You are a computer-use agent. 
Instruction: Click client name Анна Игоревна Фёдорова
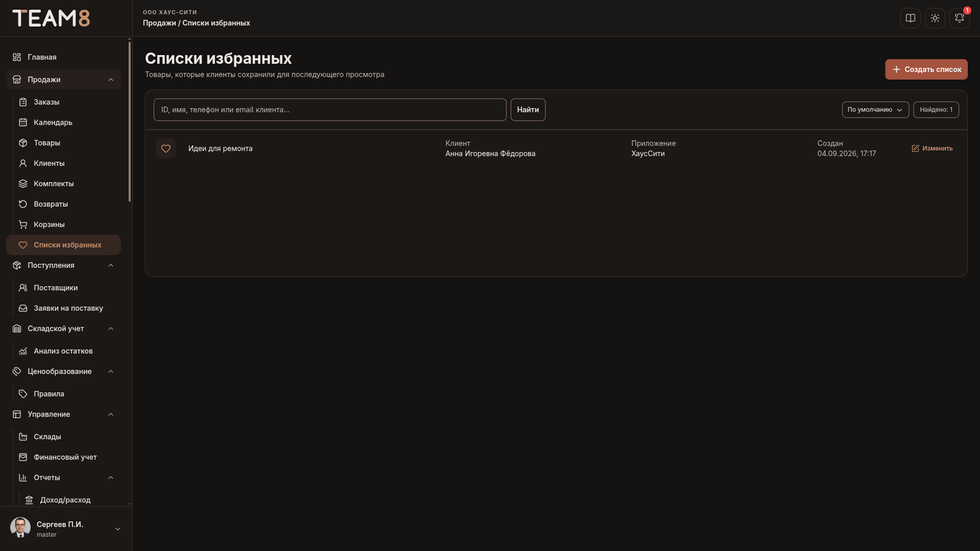click(x=491, y=154)
